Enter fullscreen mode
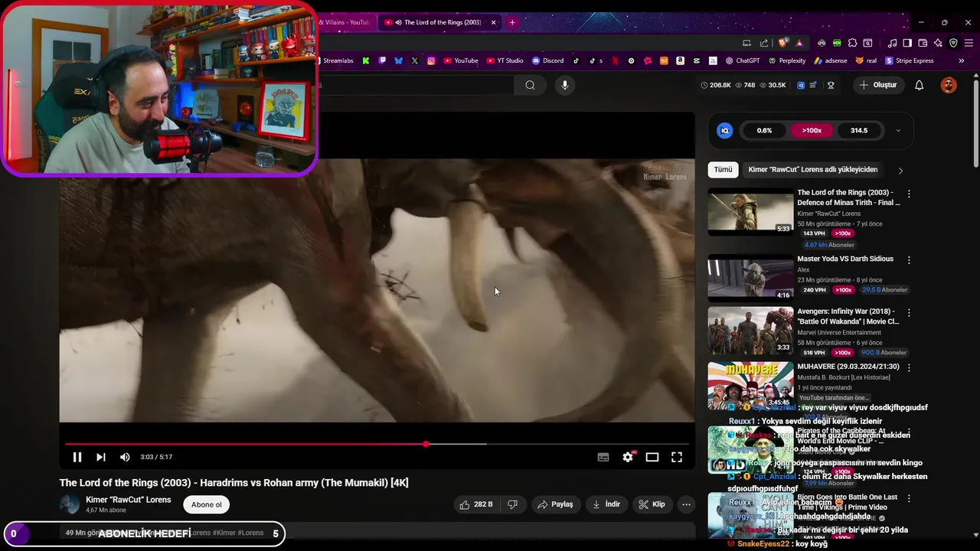 tap(677, 457)
